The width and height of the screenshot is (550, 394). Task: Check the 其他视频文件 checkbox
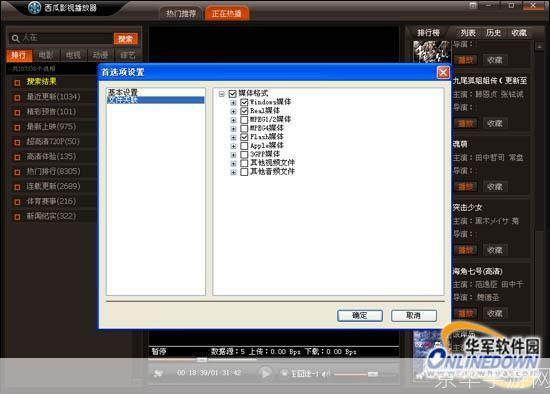(244, 163)
